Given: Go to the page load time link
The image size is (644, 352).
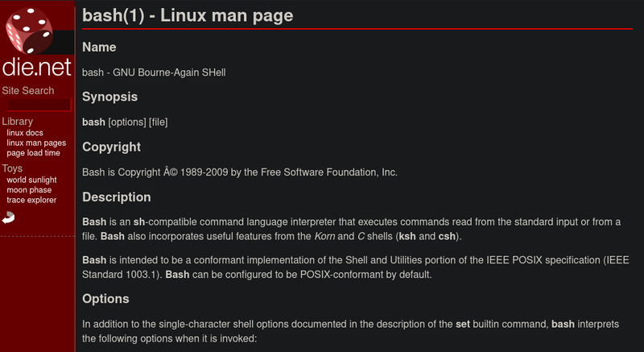Looking at the screenshot, I should coord(33,152).
